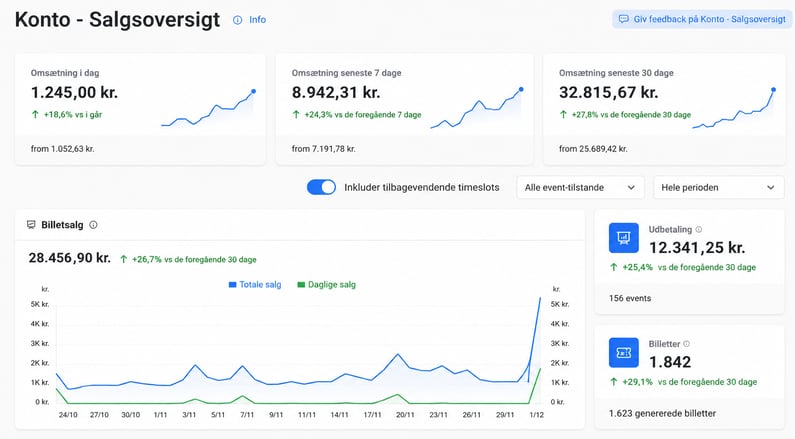
Task: Click the Omsætning i dag sparkline chart
Action: click(x=208, y=108)
